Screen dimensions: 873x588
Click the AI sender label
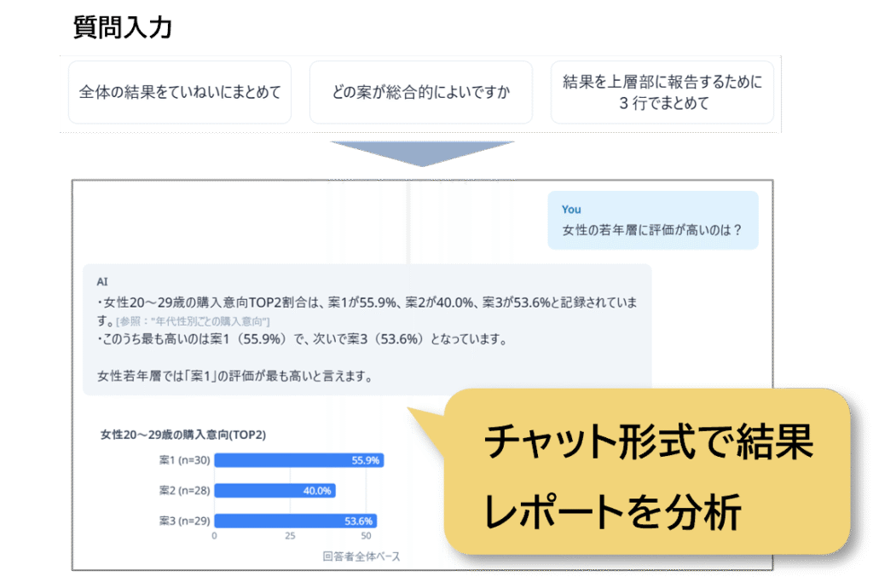click(103, 280)
